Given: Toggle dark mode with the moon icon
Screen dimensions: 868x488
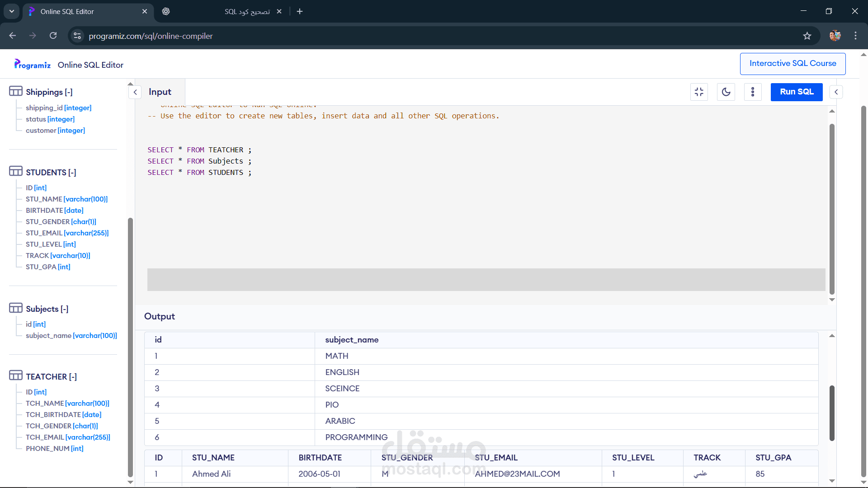Looking at the screenshot, I should pyautogui.click(x=726, y=92).
